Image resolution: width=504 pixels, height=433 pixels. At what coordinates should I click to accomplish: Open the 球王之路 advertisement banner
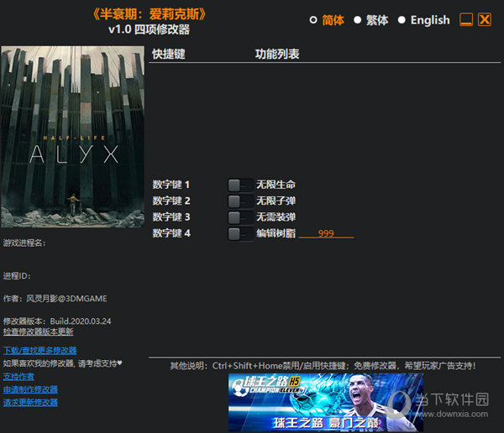pos(326,402)
